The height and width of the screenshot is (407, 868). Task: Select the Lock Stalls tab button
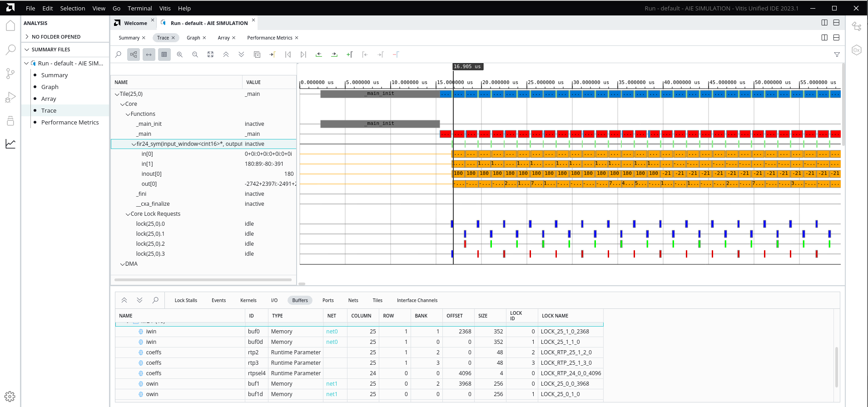pos(186,300)
